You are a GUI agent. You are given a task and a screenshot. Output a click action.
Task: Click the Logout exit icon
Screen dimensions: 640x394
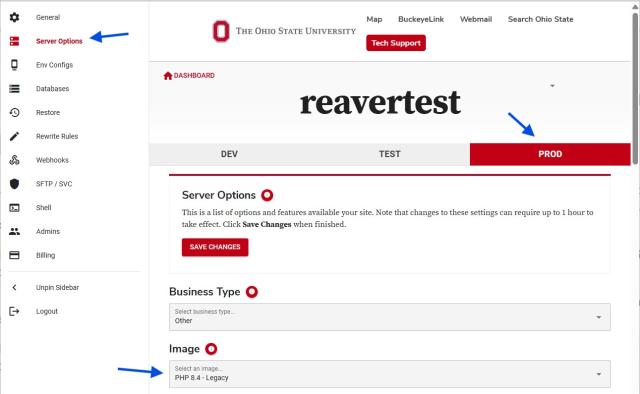click(14, 312)
